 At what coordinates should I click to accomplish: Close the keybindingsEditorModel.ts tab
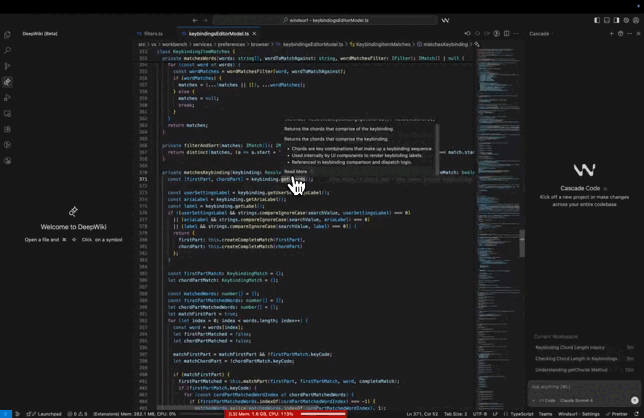tap(254, 34)
